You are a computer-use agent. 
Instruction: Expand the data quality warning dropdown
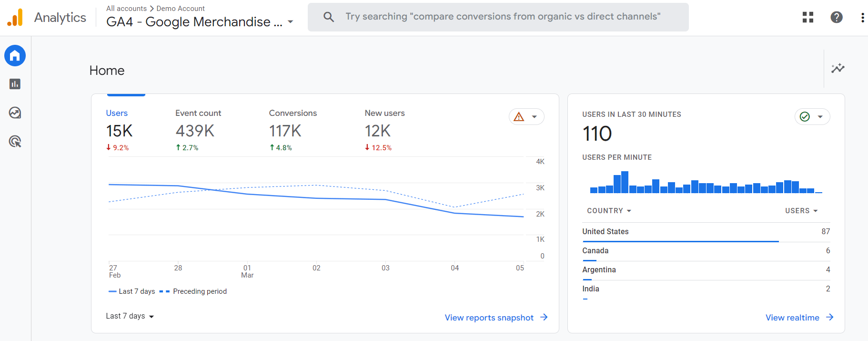[526, 117]
